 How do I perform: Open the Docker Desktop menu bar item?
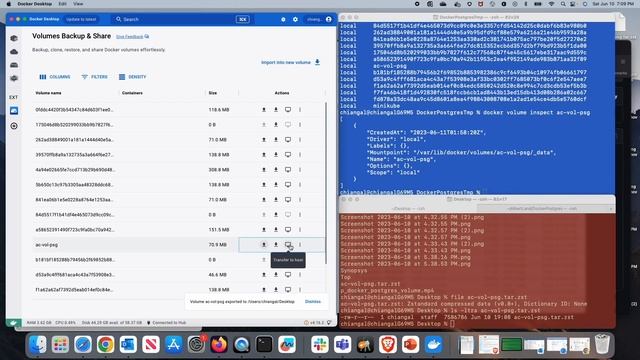click(x=34, y=4)
